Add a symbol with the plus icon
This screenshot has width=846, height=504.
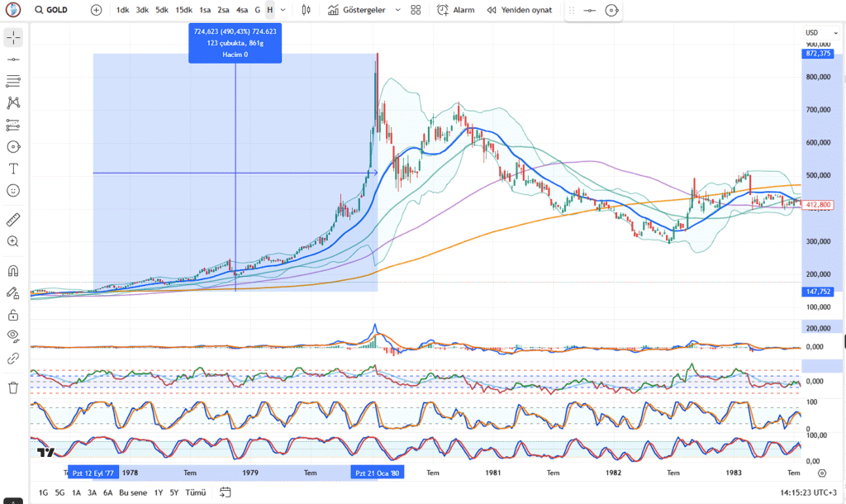pyautogui.click(x=96, y=10)
